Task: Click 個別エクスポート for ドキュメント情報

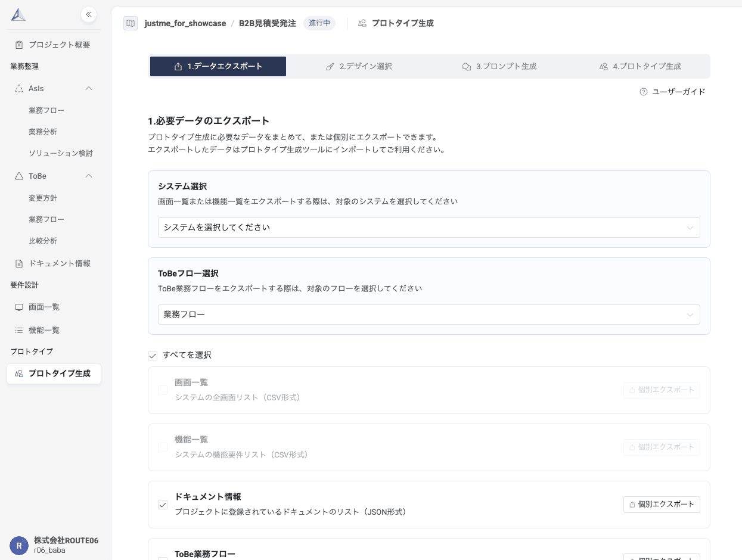Action: pyautogui.click(x=661, y=505)
